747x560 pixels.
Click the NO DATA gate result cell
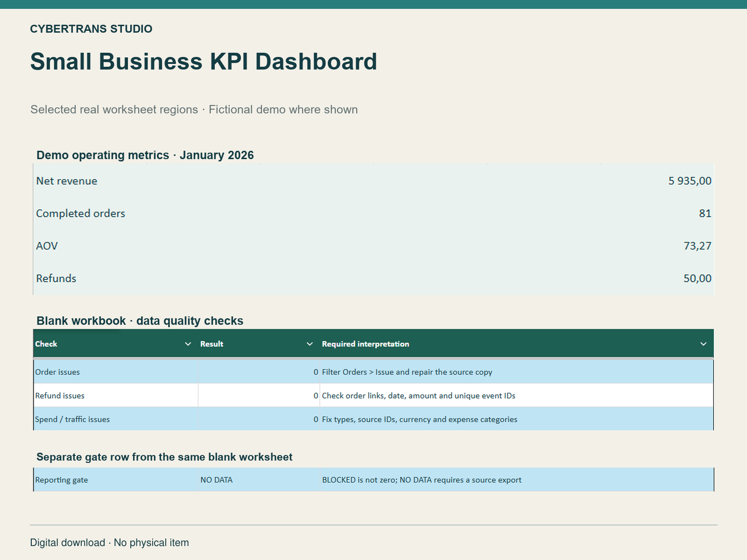tap(259, 480)
